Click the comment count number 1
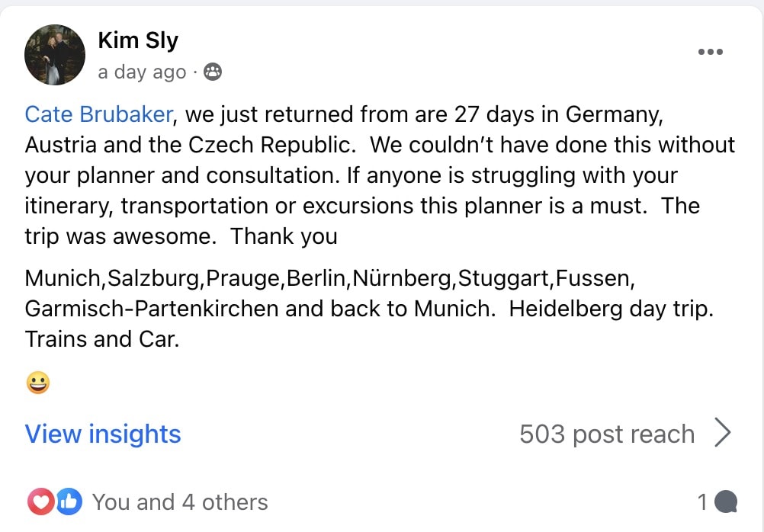Viewport: 764px width, 532px height. [x=702, y=502]
